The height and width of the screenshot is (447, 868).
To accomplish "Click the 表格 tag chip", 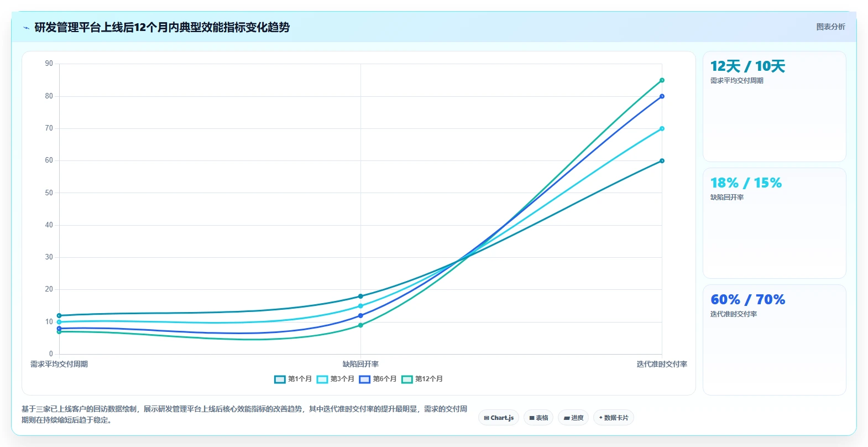I will click(x=538, y=418).
